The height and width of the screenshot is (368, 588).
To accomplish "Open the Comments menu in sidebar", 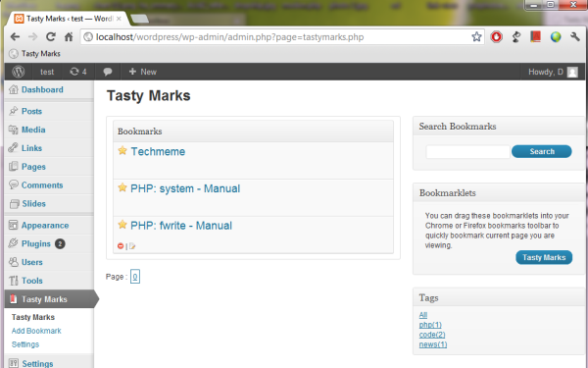I will pos(42,185).
